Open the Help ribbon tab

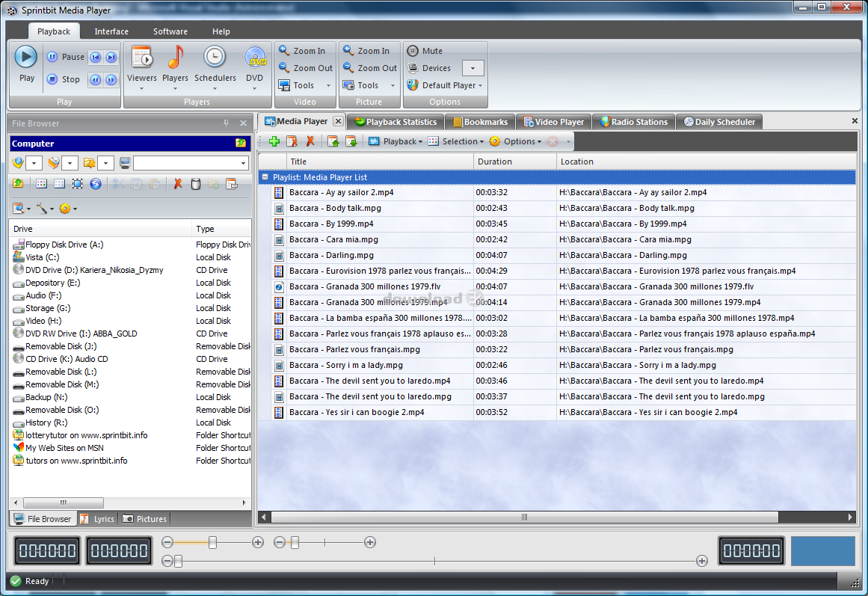[x=221, y=31]
